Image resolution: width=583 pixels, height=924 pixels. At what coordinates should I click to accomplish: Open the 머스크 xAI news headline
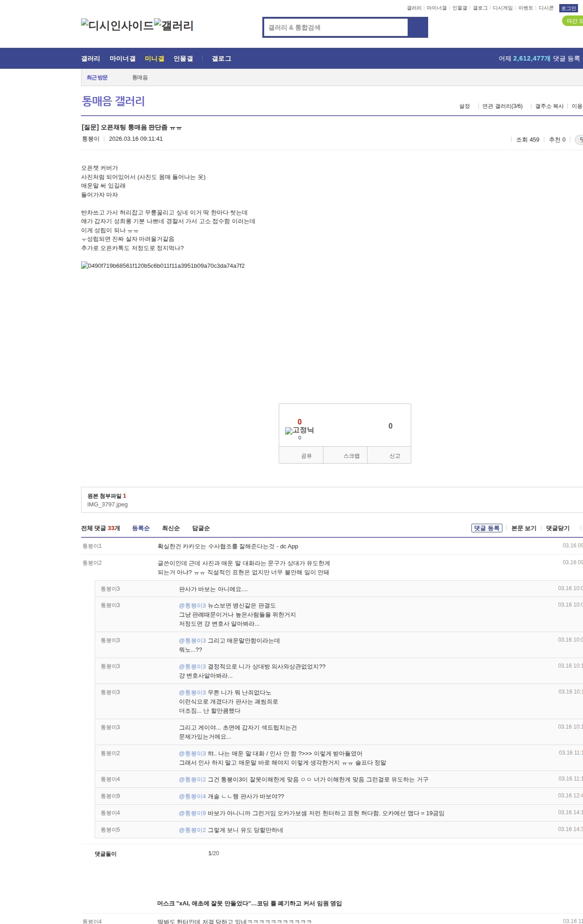pos(250,904)
